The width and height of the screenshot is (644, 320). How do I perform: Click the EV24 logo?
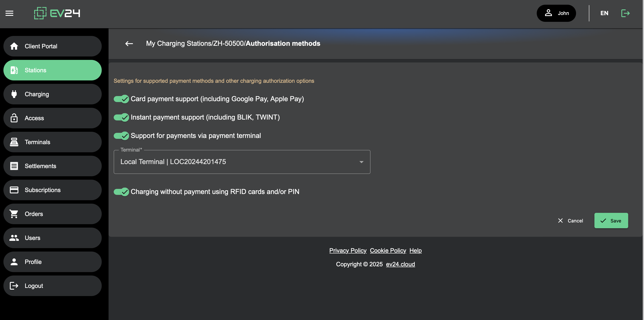click(x=57, y=13)
